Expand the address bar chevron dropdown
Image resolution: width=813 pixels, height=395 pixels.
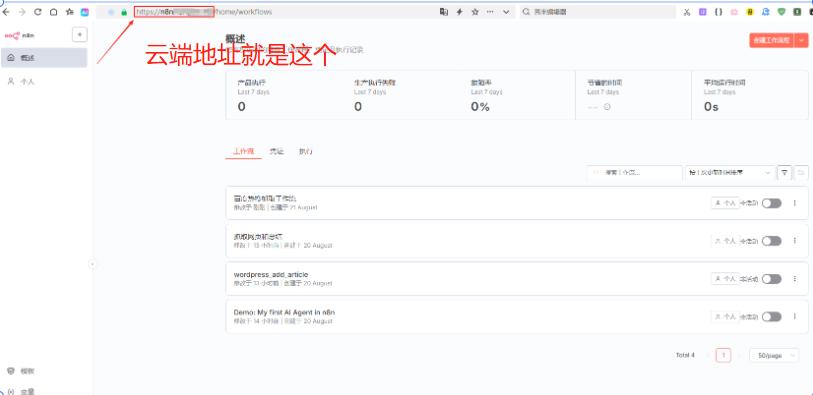click(x=506, y=12)
